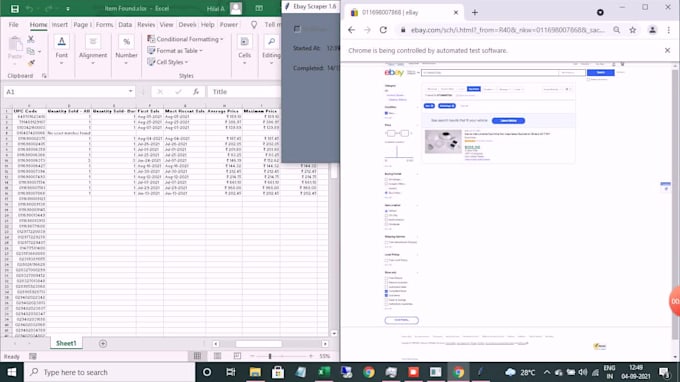Open the Customize Quick Access Toolbar dropdown
This screenshot has height=382, width=680.
point(68,9)
